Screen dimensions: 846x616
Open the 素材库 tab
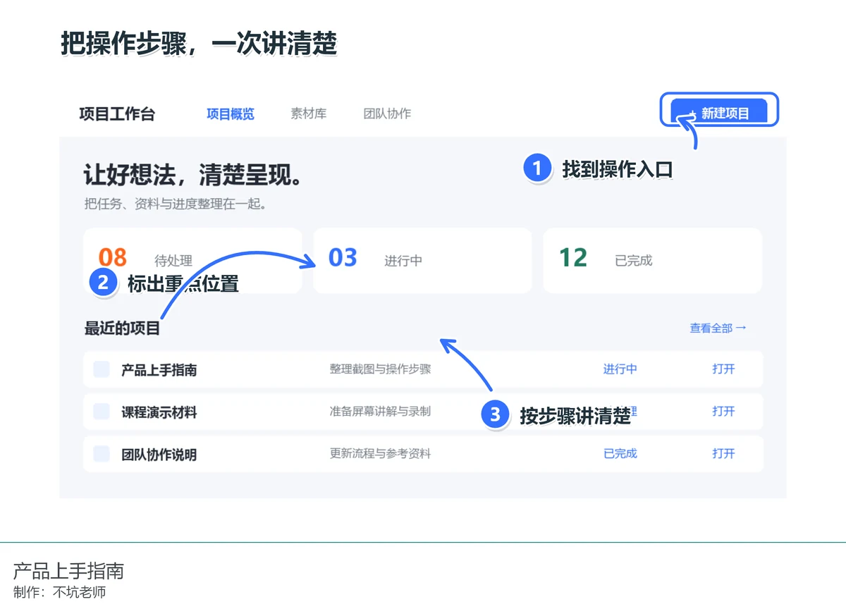point(309,113)
